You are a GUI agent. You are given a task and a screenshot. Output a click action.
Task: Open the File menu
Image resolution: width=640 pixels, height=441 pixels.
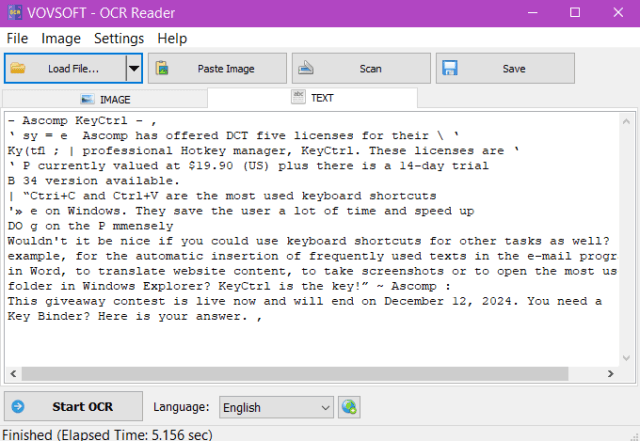click(17, 38)
